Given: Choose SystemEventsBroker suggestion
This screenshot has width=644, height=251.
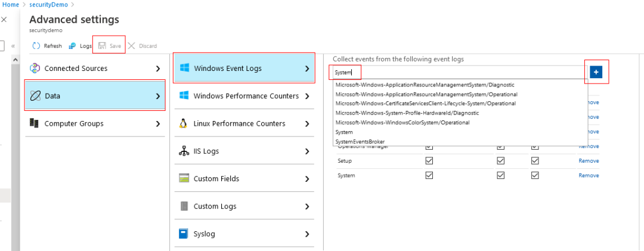Looking at the screenshot, I should click(360, 141).
